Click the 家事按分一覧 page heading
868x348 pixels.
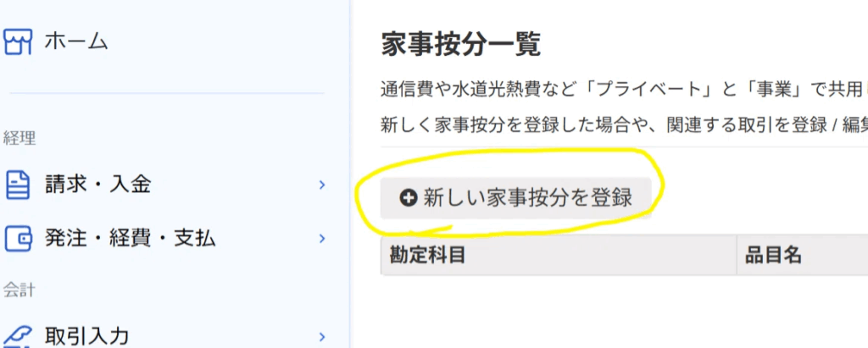(x=460, y=44)
